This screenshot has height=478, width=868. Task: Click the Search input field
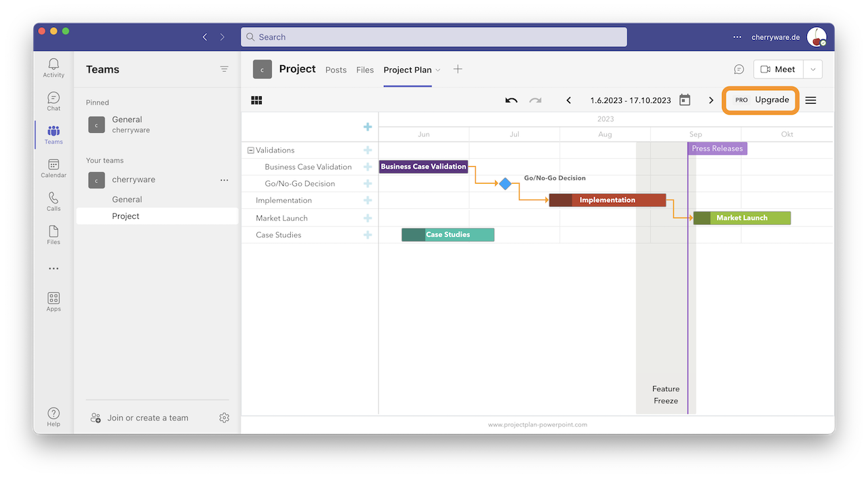(434, 37)
